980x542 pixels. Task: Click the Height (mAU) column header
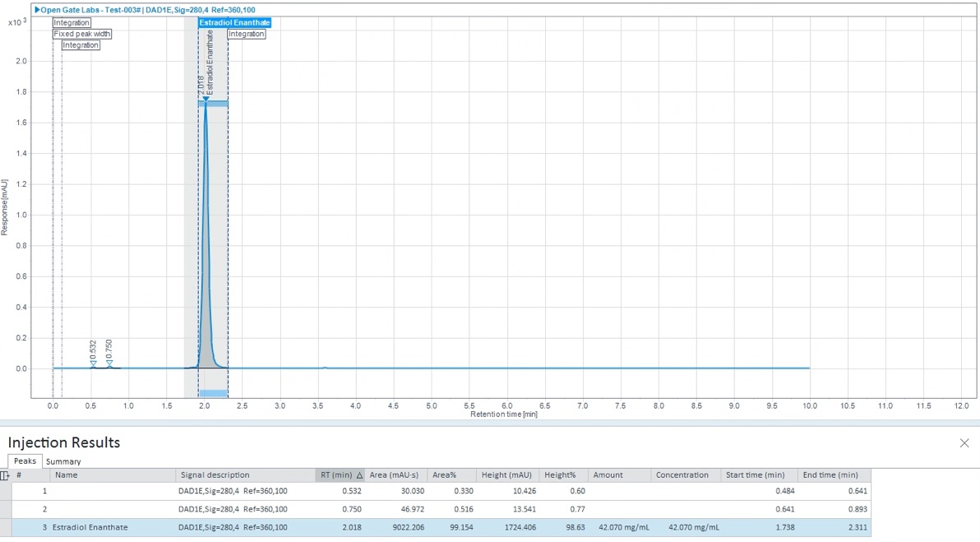tap(506, 475)
